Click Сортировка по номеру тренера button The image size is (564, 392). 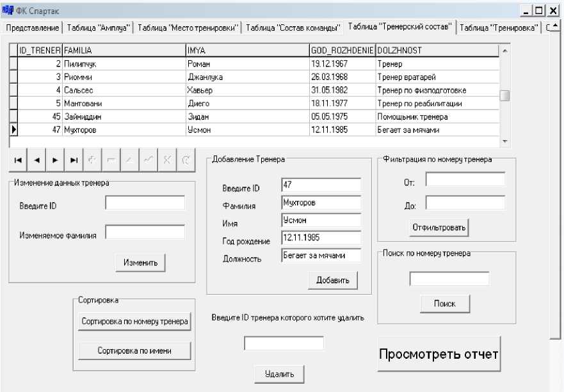[x=134, y=321]
